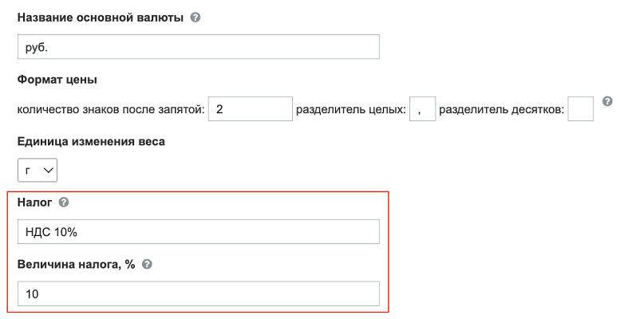Click the разделитель целых field with comma

click(422, 108)
